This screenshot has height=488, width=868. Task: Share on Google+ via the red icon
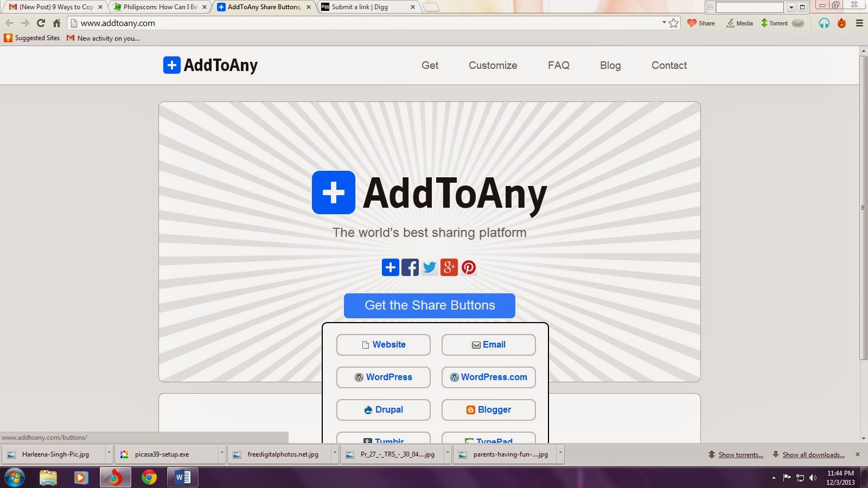pos(449,267)
